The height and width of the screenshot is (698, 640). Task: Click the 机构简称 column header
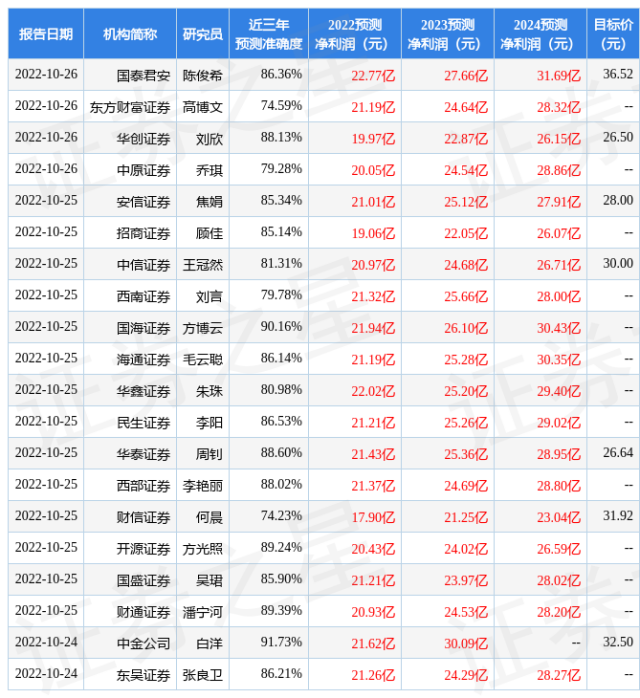[130, 34]
